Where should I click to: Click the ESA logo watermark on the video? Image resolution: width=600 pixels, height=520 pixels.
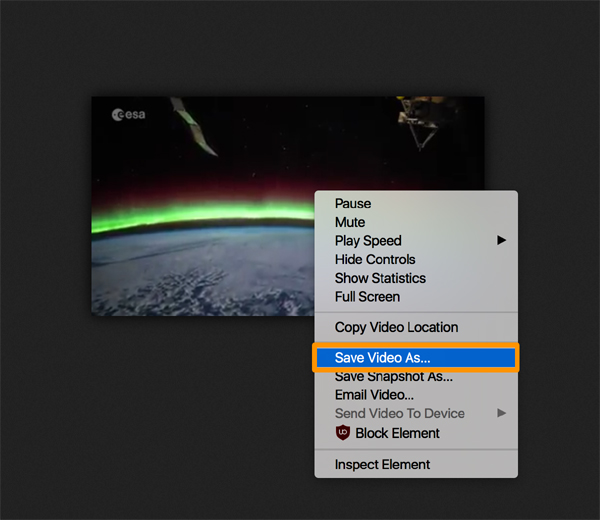click(x=129, y=115)
